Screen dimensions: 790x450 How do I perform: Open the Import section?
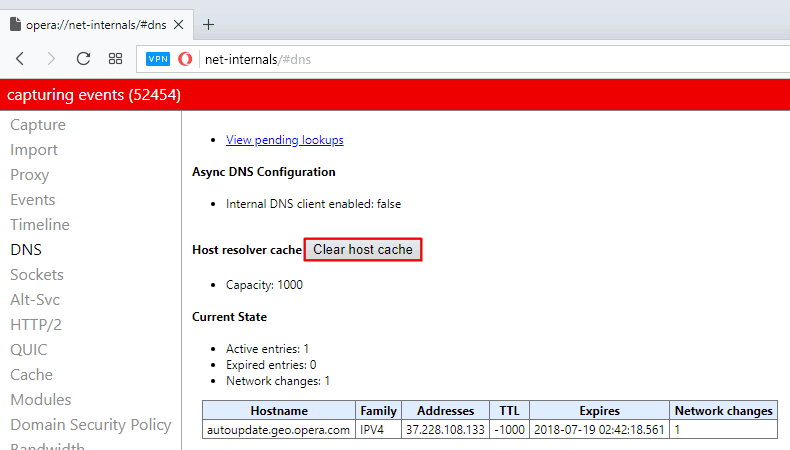click(x=34, y=150)
